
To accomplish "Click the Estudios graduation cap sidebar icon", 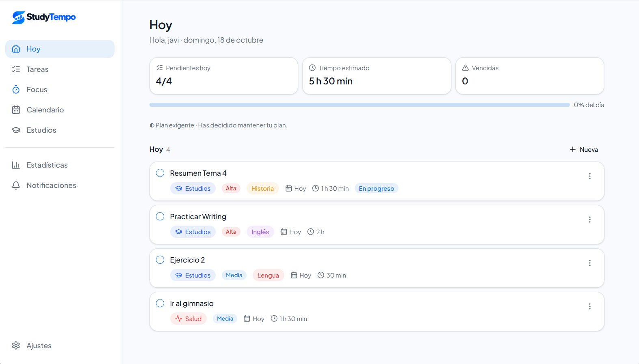I will pyautogui.click(x=16, y=130).
